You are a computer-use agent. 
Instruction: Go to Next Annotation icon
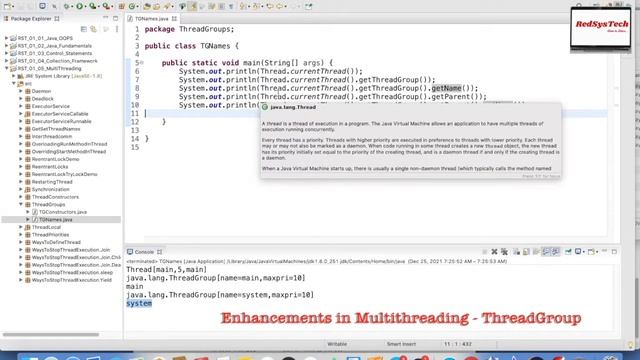242,6
